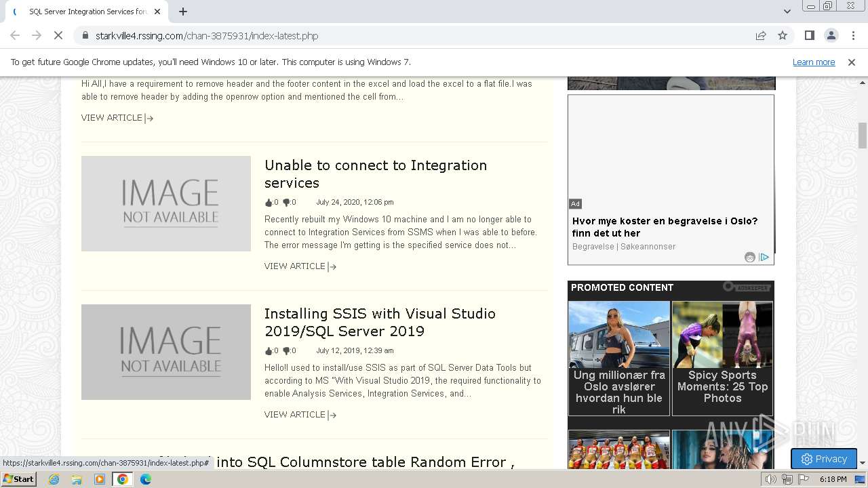Open Chrome's three-dot menu
This screenshot has width=868, height=488.
coord(852,35)
